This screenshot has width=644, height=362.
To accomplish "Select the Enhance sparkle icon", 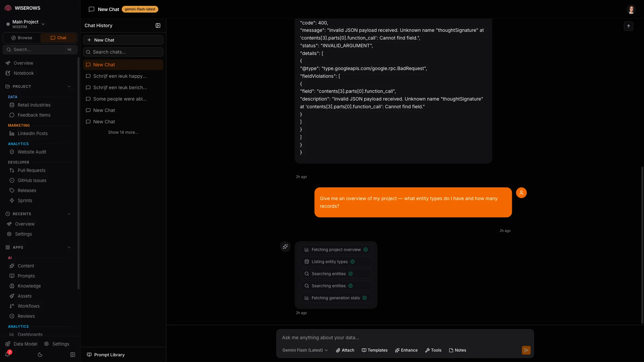I will [x=398, y=350].
